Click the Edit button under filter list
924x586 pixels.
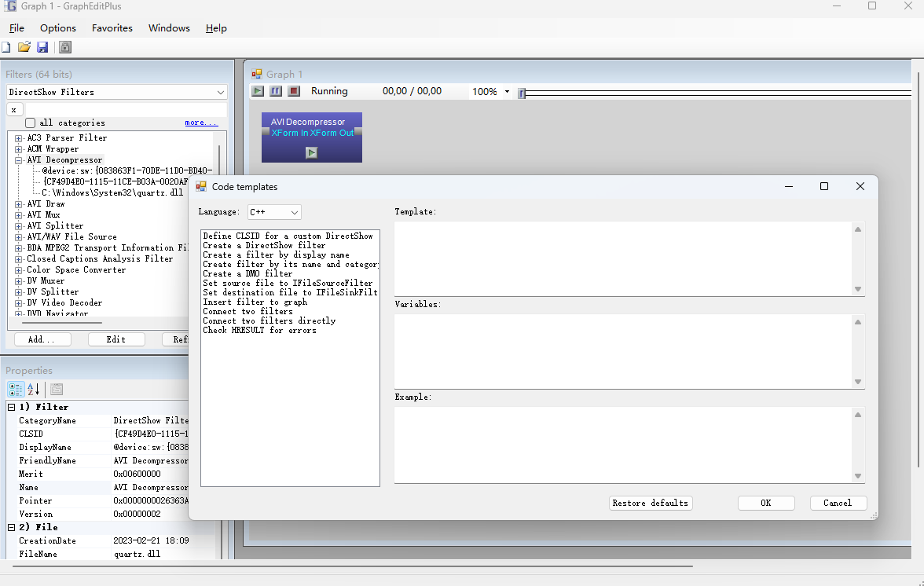click(x=116, y=339)
